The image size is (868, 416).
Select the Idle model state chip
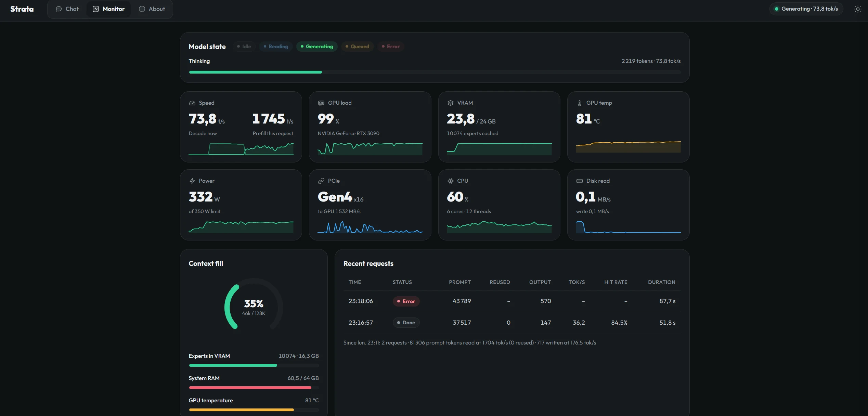244,47
